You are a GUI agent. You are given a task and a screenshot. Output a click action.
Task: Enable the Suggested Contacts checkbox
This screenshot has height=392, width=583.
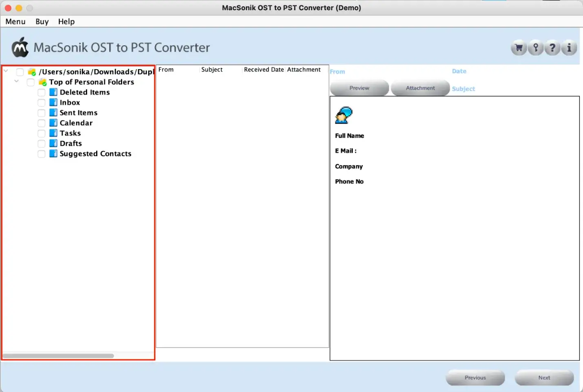click(42, 154)
